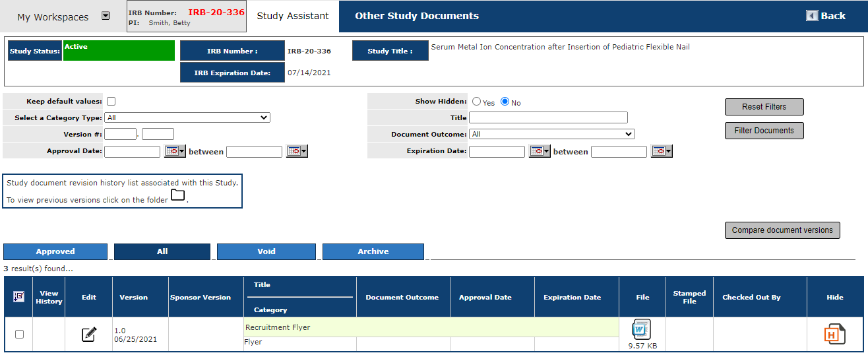Click the IRB-20-336 number box in header
This screenshot has height=357, width=868.
pos(187,16)
